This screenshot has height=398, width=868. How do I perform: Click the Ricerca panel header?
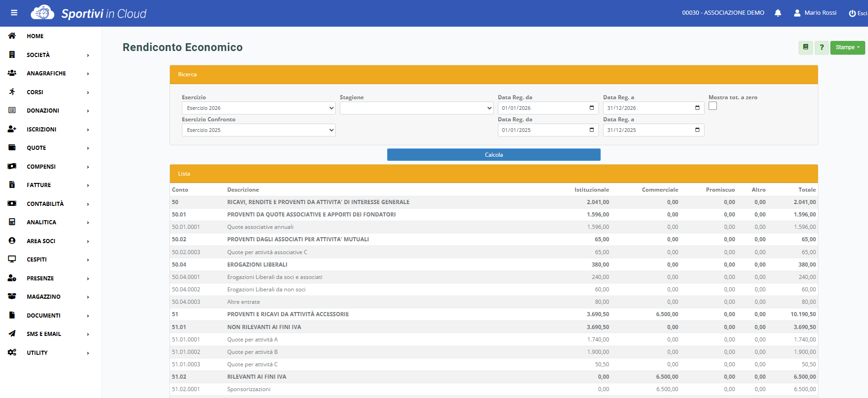[x=494, y=74]
